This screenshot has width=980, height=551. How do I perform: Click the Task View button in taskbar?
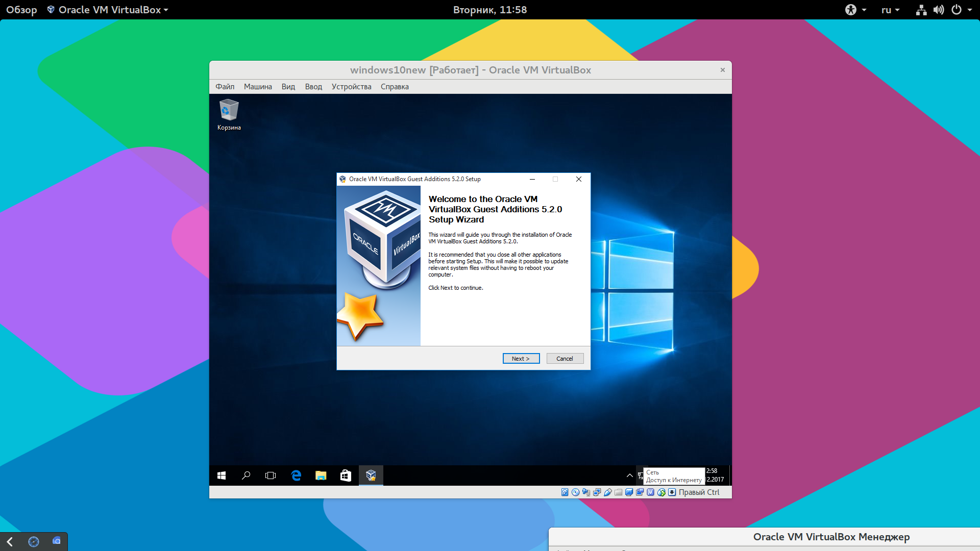click(270, 475)
